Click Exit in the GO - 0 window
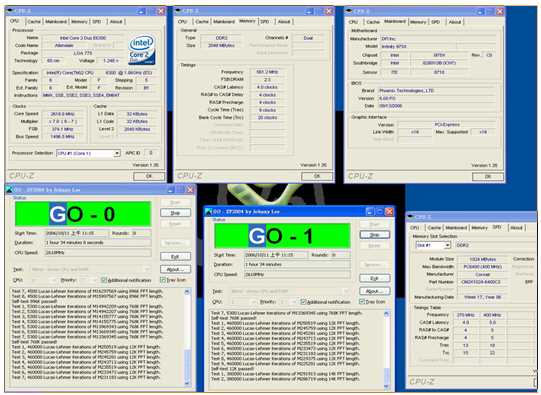Screen dimensions: 541x395 coord(175,257)
